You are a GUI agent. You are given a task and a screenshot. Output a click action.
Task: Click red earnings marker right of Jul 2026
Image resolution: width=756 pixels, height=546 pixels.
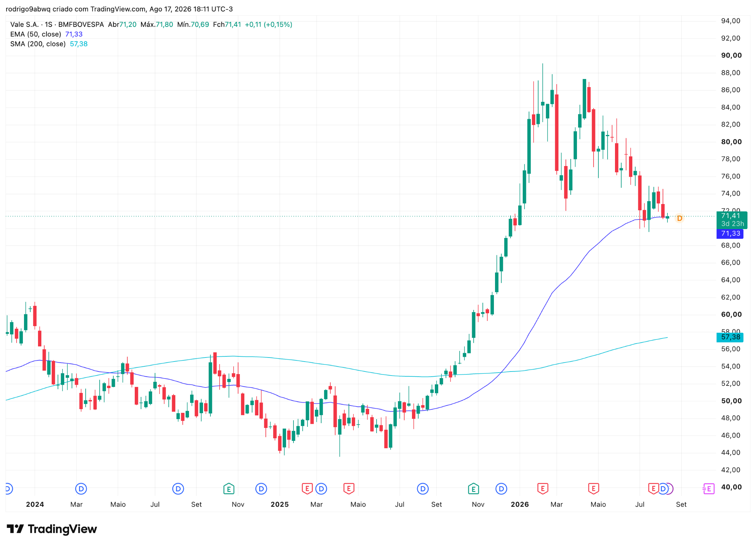click(653, 489)
